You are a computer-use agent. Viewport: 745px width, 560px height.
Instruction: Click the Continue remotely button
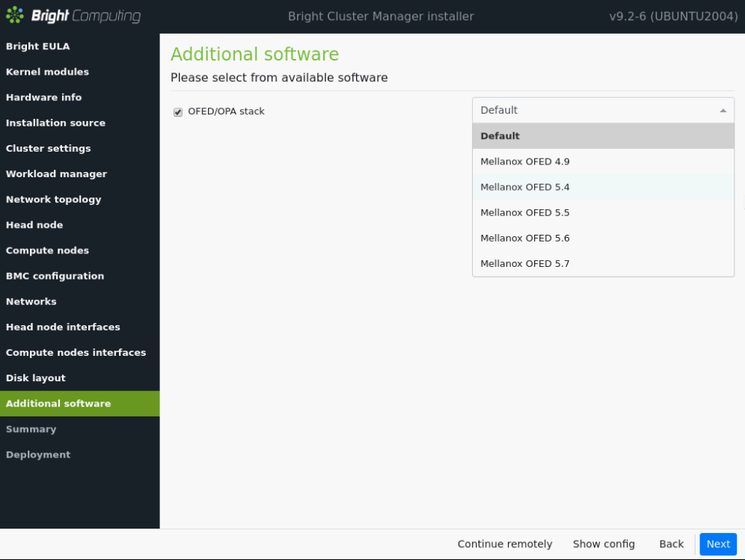coord(505,544)
